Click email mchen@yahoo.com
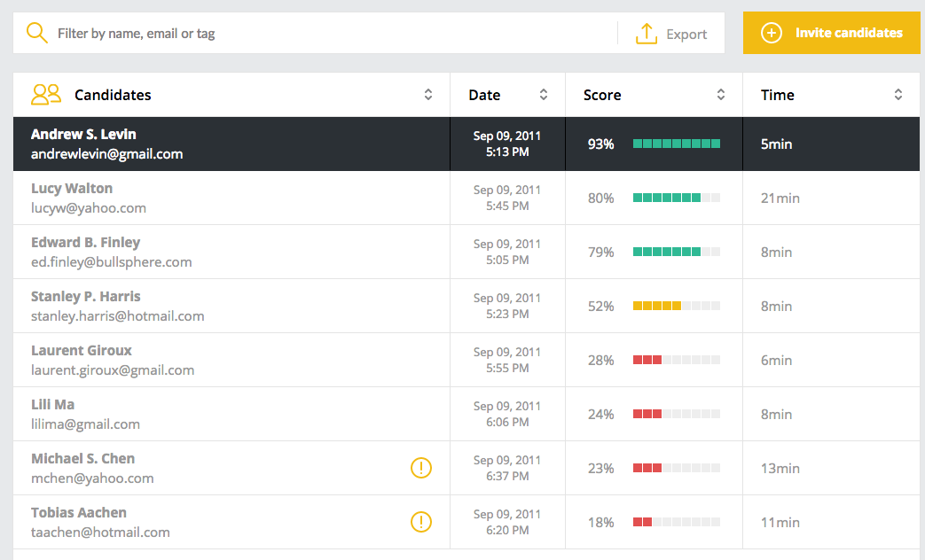The width and height of the screenshot is (925, 560). 92,478
